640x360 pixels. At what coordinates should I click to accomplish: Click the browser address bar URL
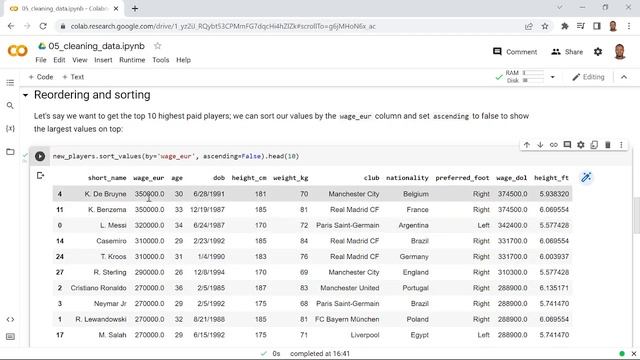tap(223, 26)
